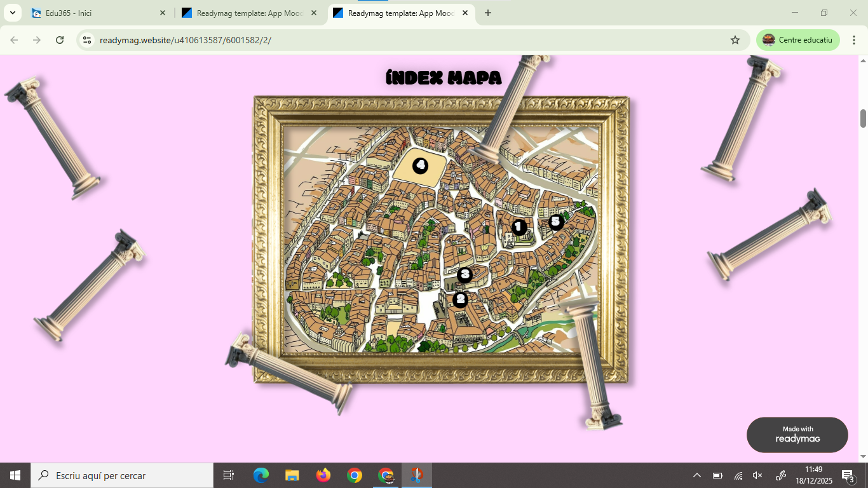
Task: Click the page's vertical scrollbar thumb
Action: pos(863,118)
